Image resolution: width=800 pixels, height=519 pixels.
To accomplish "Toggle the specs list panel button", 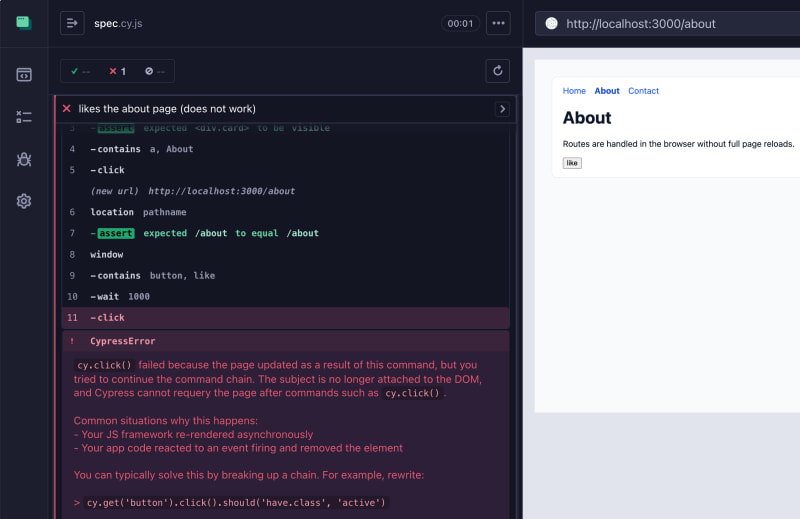I will click(x=72, y=23).
